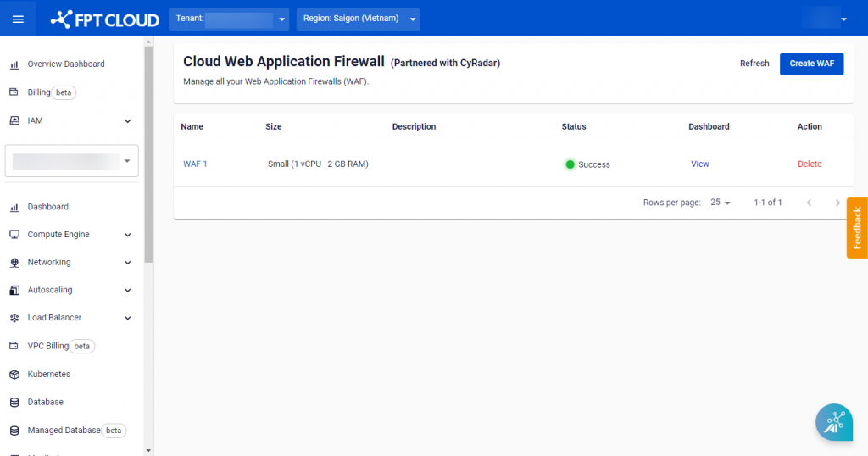Screen dimensions: 868x456
Task: Open the Region Saigon (Vietnam) dropdown
Action: 358,19
